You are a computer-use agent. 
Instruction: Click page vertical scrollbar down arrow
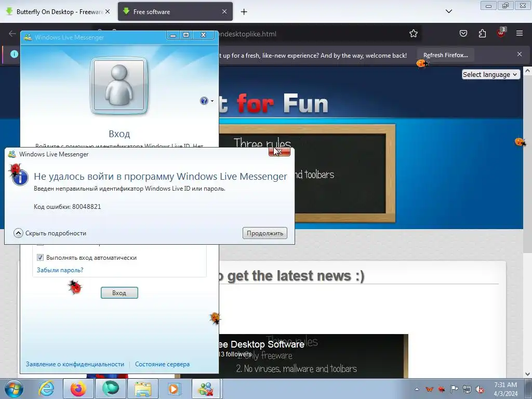[x=528, y=374]
